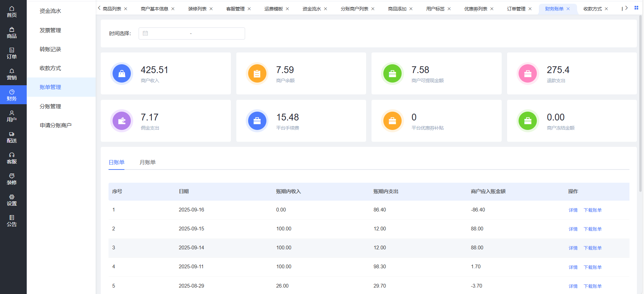The height and width of the screenshot is (294, 644).
Task: View 详情 for 2025-09-16 bill
Action: 573,210
